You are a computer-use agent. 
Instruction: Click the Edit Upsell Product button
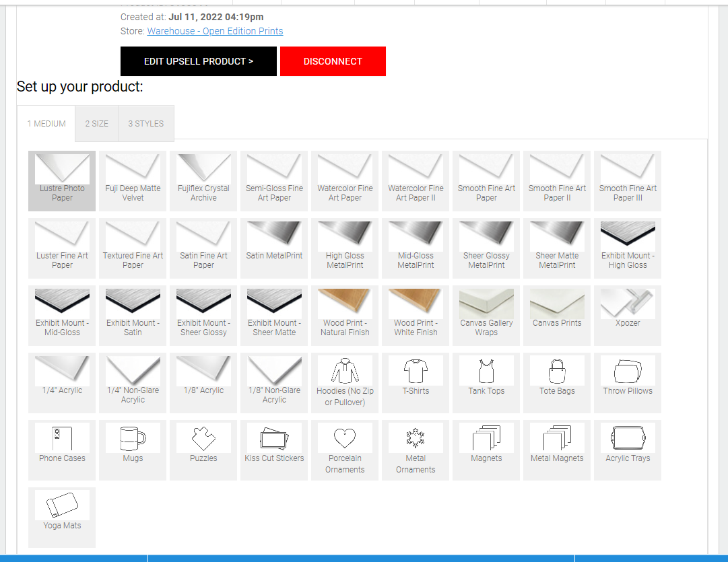pyautogui.click(x=199, y=61)
